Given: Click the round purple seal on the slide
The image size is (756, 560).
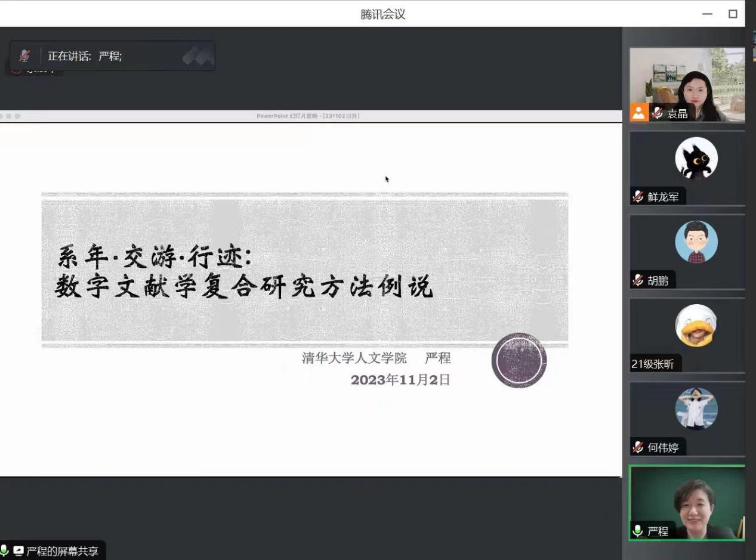Looking at the screenshot, I should (x=519, y=360).
